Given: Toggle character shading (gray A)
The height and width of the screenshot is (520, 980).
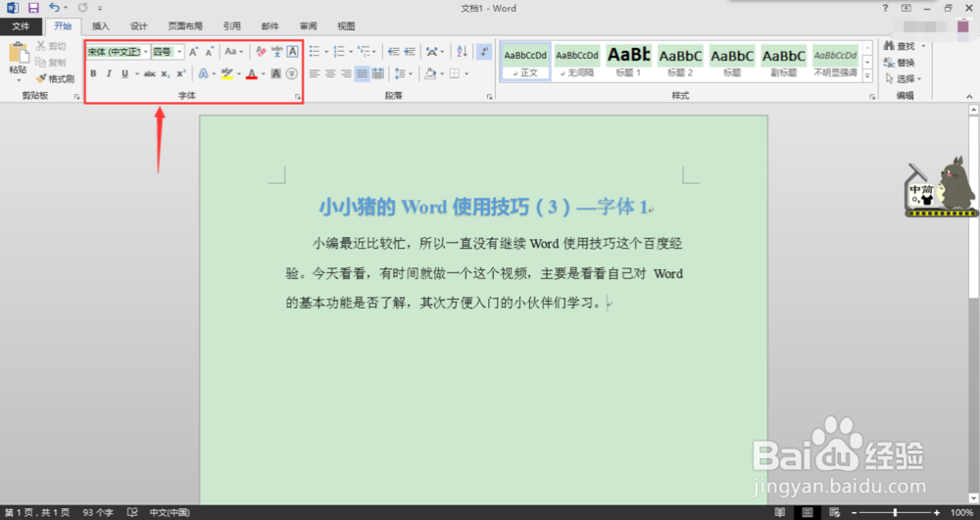Looking at the screenshot, I should coord(275,73).
